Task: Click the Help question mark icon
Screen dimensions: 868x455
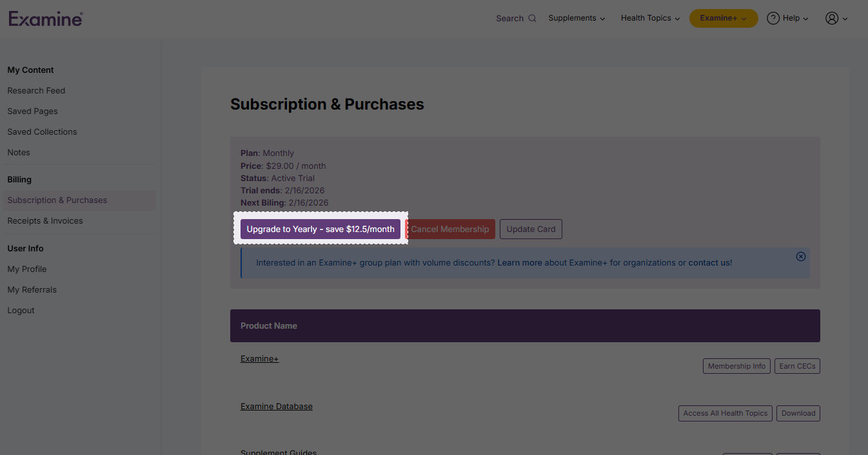Action: (x=773, y=18)
